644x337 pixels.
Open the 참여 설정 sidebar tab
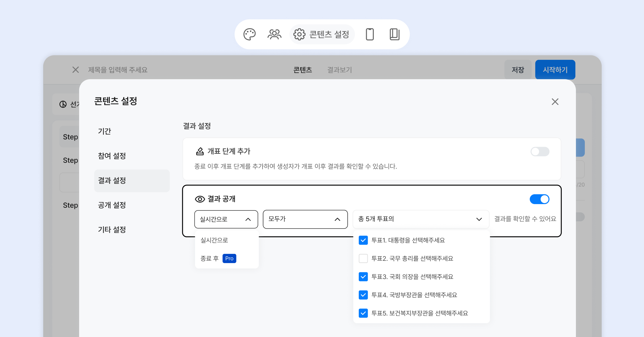click(112, 156)
